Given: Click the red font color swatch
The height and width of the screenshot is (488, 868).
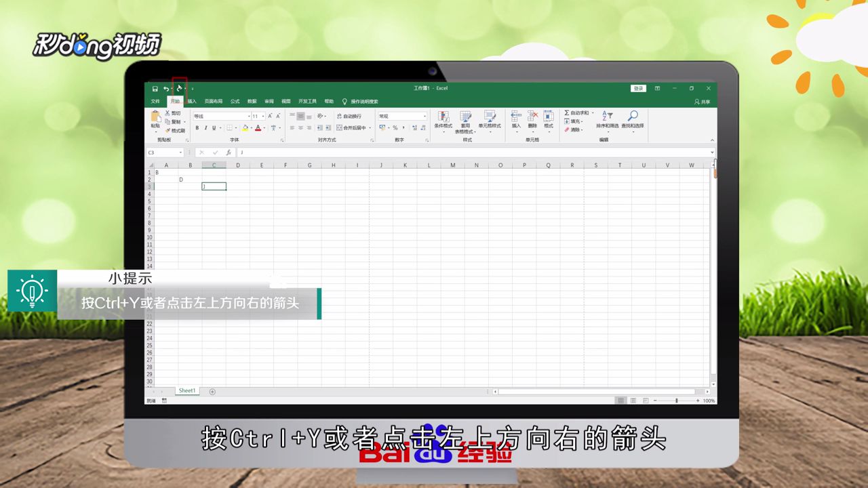Looking at the screenshot, I should 258,127.
